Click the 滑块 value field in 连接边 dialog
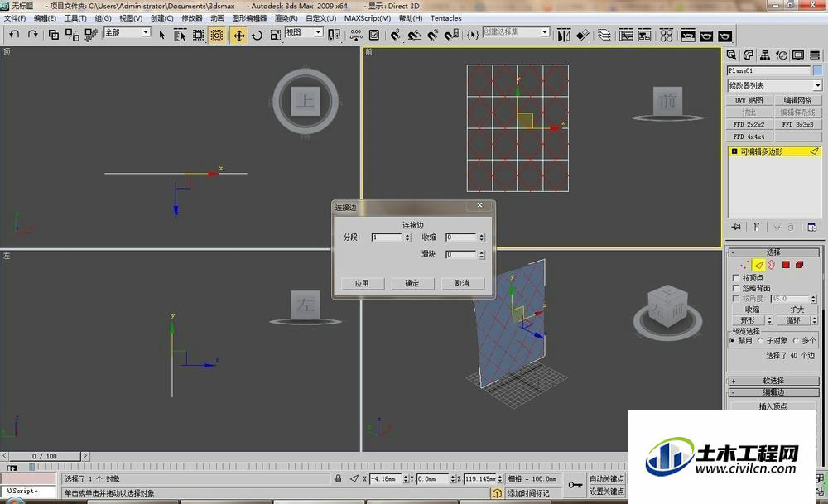 [461, 254]
